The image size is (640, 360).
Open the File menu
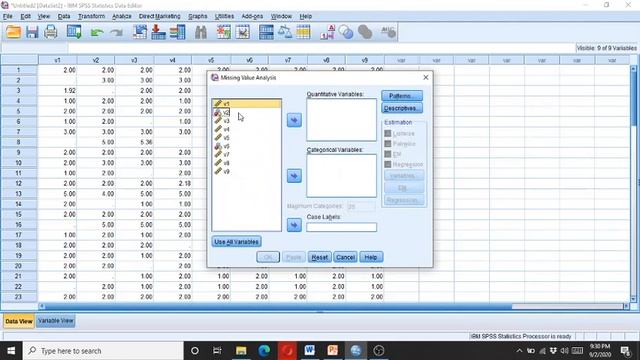[8, 16]
